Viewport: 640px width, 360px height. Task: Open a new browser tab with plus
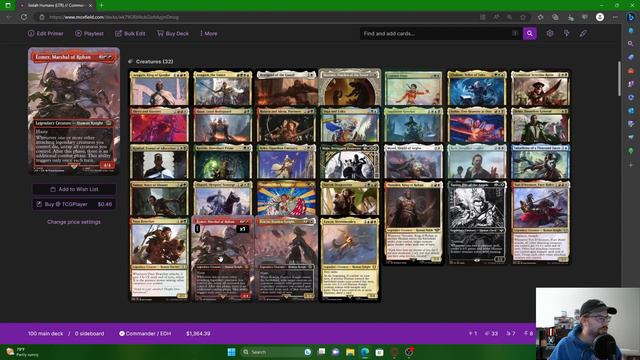click(x=101, y=5)
